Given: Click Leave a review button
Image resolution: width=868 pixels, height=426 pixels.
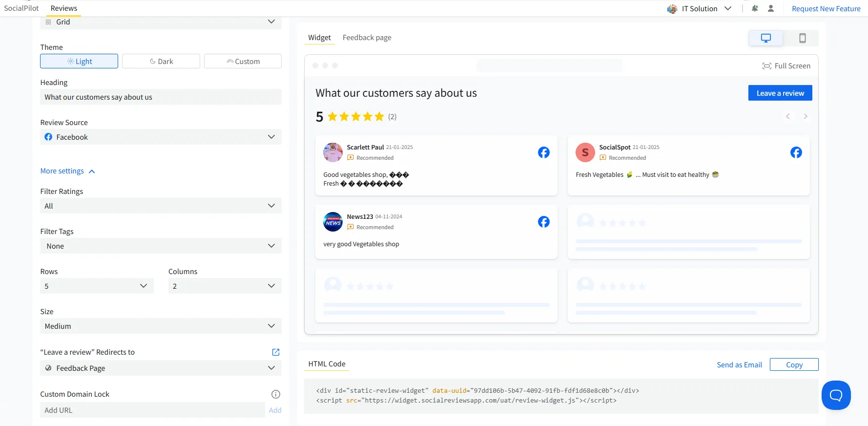Looking at the screenshot, I should [780, 93].
